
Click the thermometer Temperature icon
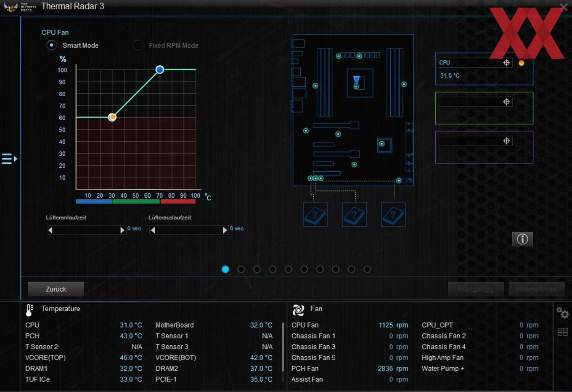[29, 310]
